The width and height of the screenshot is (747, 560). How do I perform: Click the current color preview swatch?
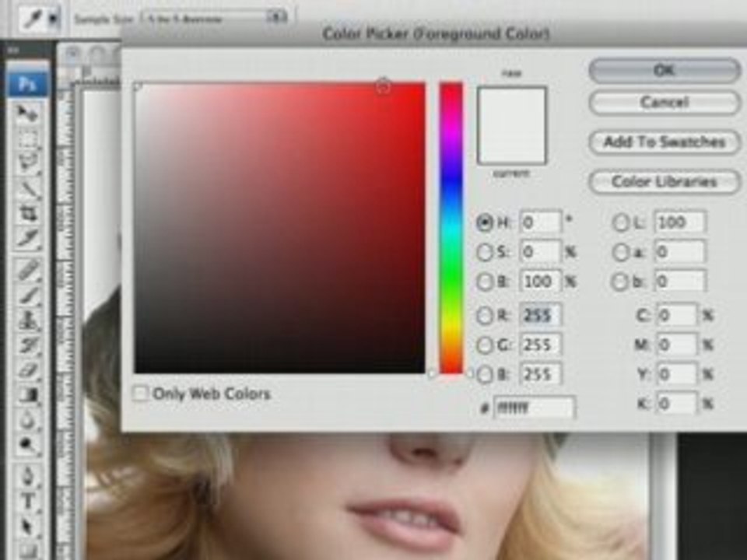point(511,145)
